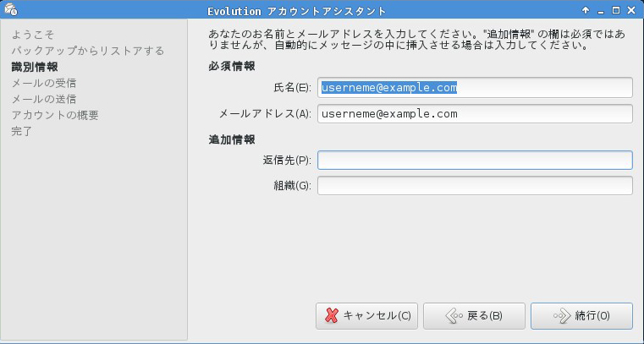Click the 完了 step in the sidebar
644x344 pixels.
pyautogui.click(x=22, y=131)
